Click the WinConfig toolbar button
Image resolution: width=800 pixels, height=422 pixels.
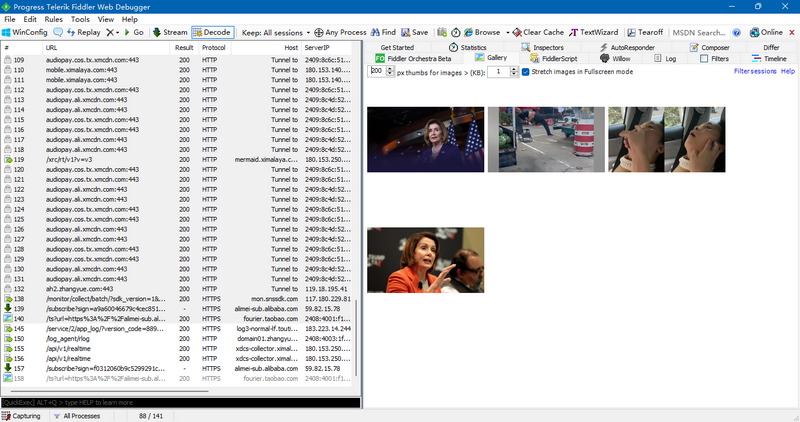27,32
